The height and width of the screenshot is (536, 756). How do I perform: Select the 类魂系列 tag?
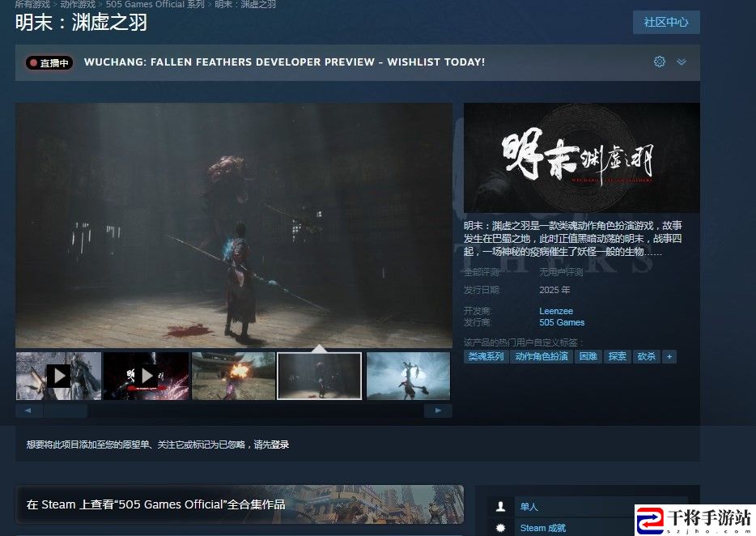[x=486, y=356]
